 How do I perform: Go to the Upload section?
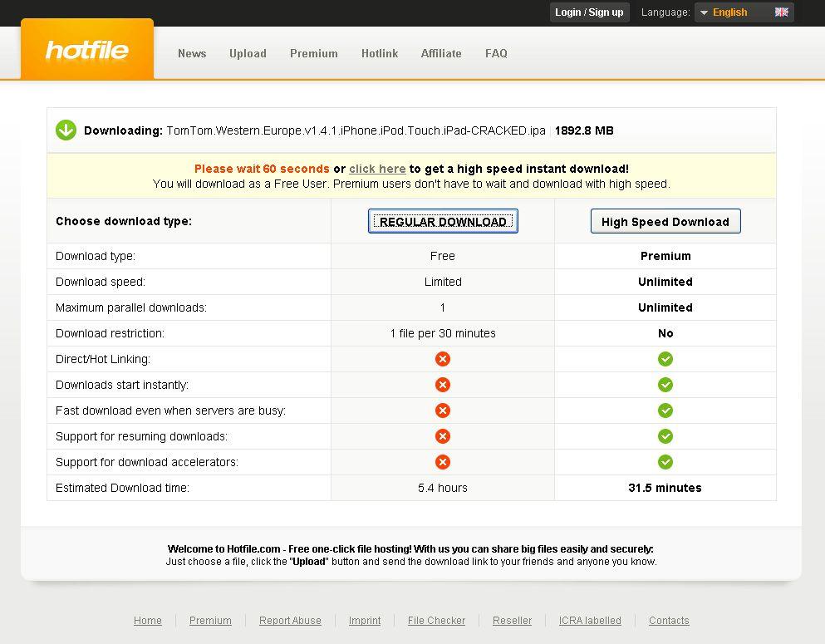248,53
